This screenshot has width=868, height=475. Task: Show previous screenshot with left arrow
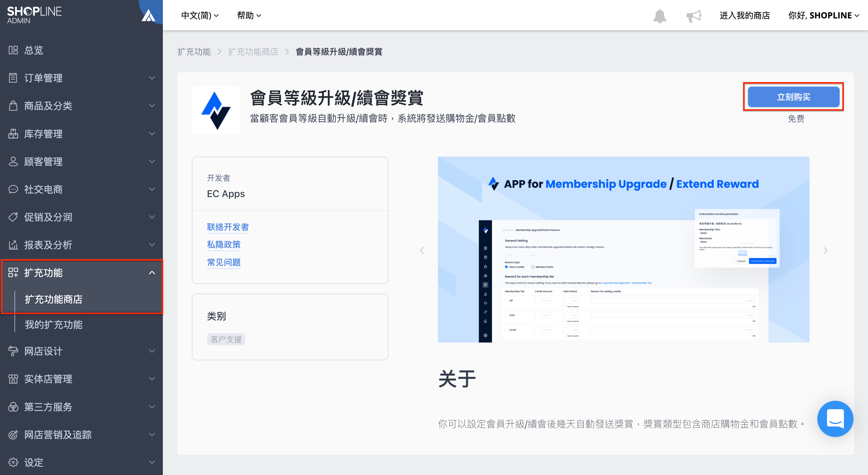click(x=422, y=250)
